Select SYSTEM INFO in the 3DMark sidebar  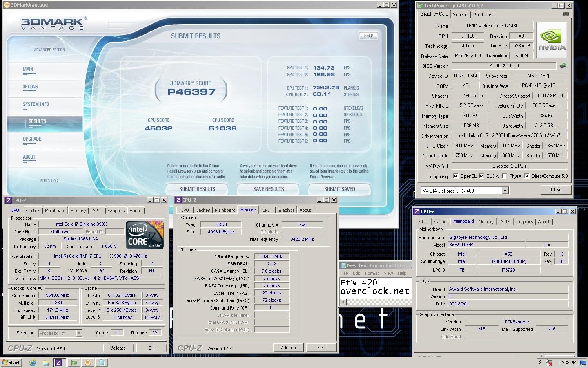(36, 104)
